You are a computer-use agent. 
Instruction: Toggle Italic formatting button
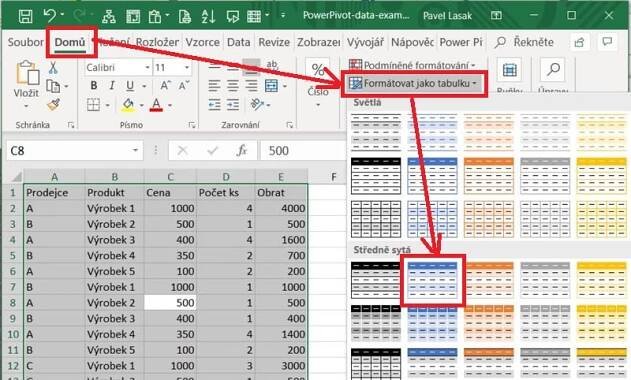pyautogui.click(x=112, y=85)
